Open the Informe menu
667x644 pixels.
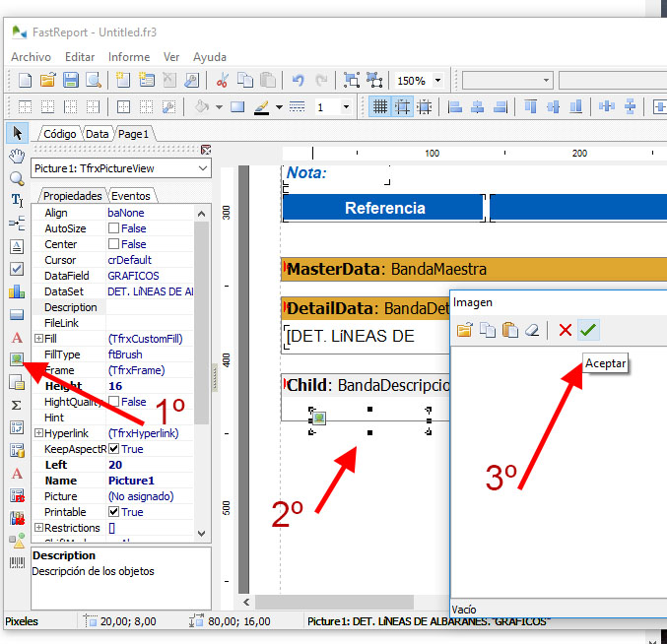[x=129, y=57]
